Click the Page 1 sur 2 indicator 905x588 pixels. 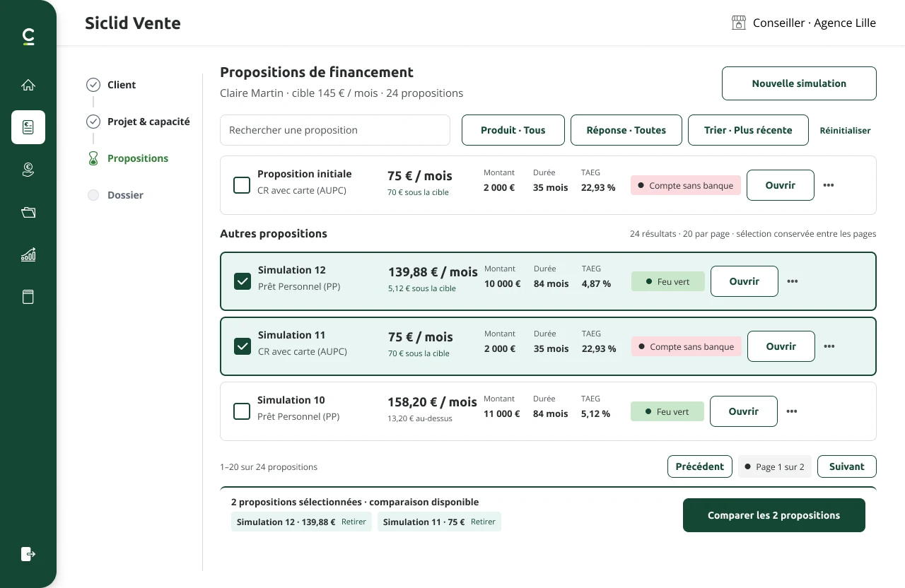[775, 466]
